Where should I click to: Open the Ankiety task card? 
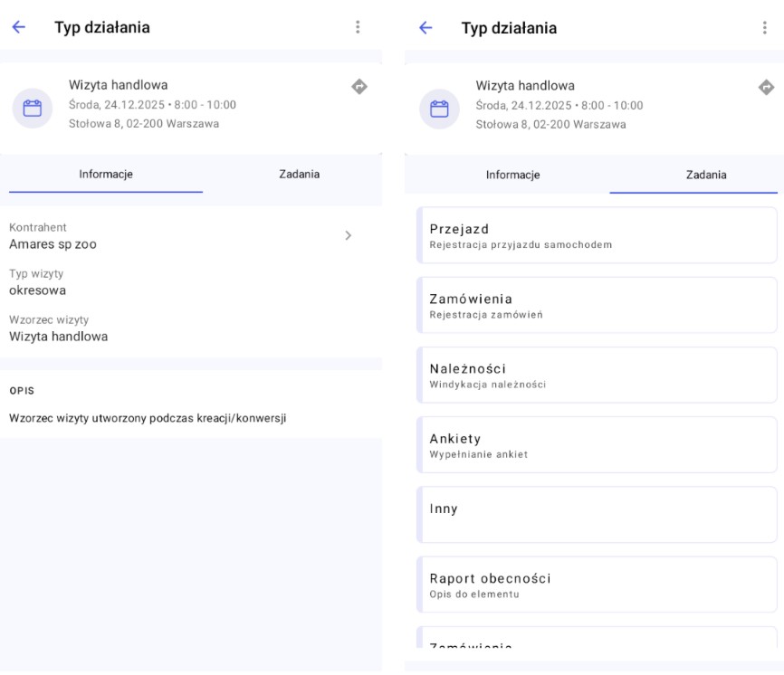click(x=597, y=444)
